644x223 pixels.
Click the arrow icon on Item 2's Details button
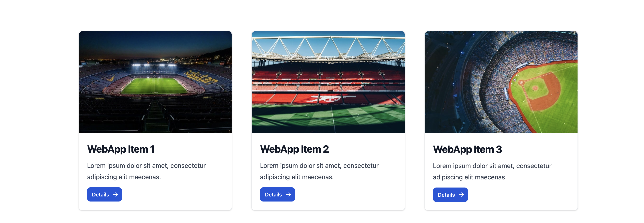[288, 194]
